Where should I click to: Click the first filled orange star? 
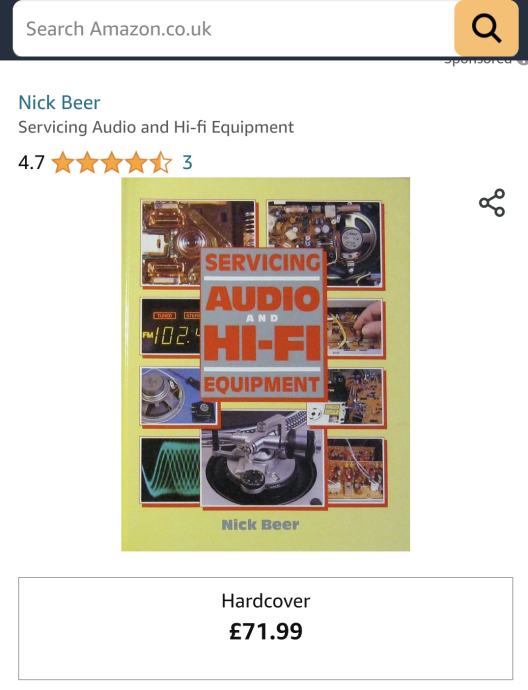click(63, 162)
